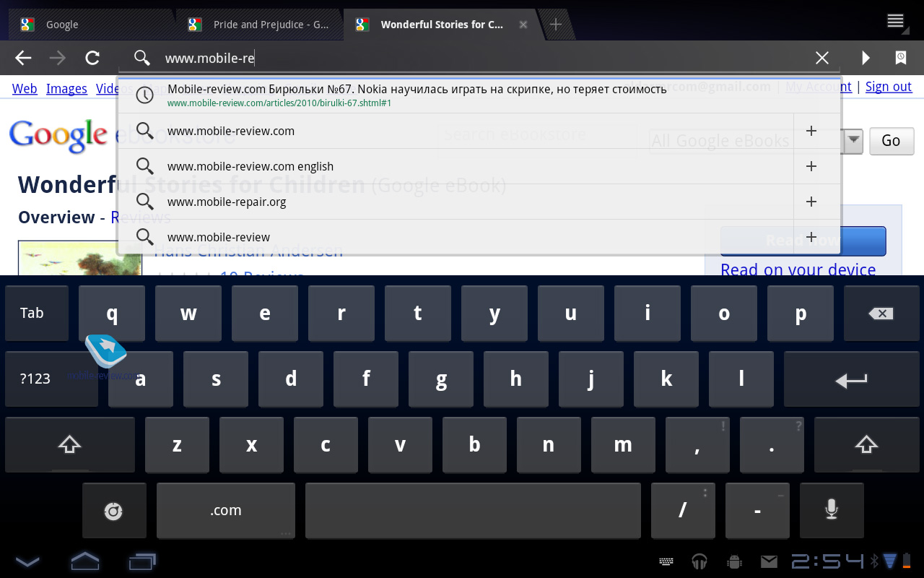
Task: Tap plus next to 'www.mobile-repair.org'
Action: click(811, 202)
